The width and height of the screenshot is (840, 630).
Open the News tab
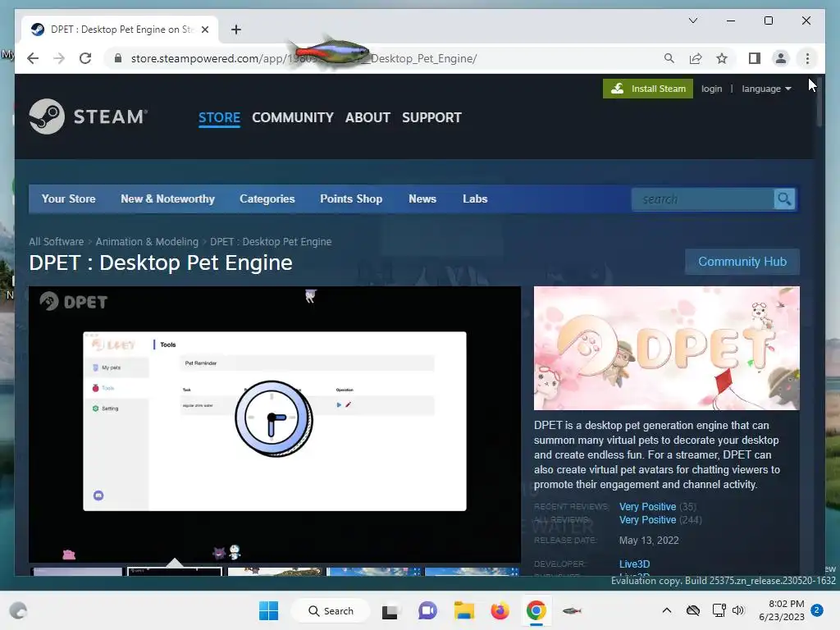[422, 199]
